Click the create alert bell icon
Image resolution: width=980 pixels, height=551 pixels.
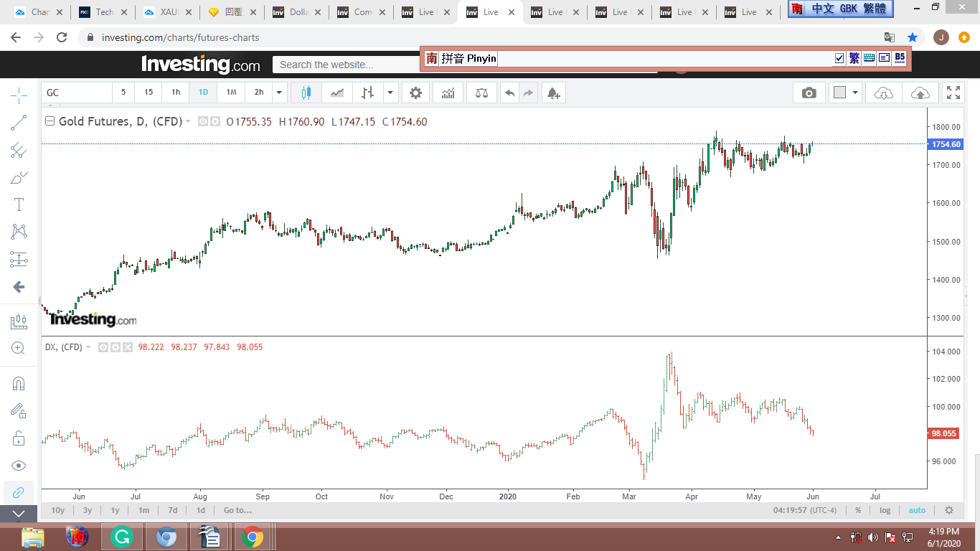click(x=552, y=93)
